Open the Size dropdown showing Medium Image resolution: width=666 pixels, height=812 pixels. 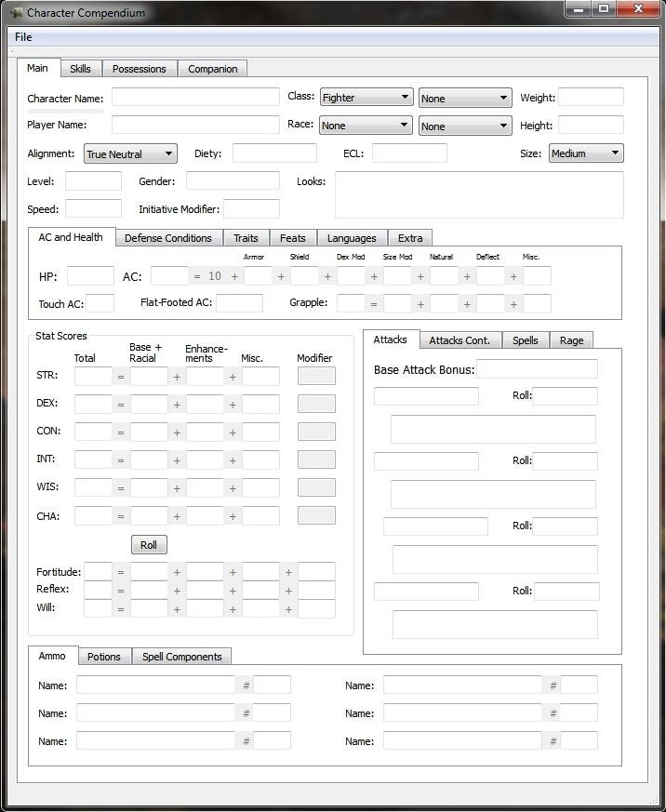click(586, 153)
